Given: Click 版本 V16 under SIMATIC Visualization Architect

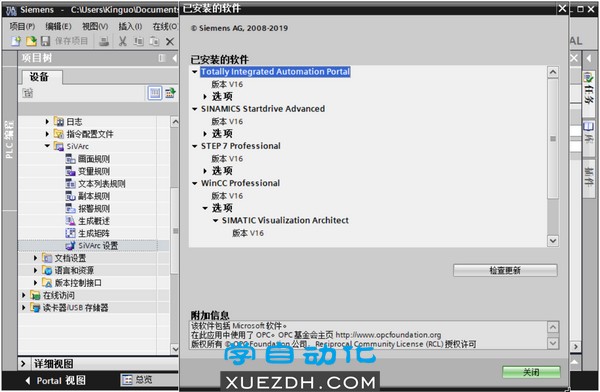Looking at the screenshot, I should [248, 233].
